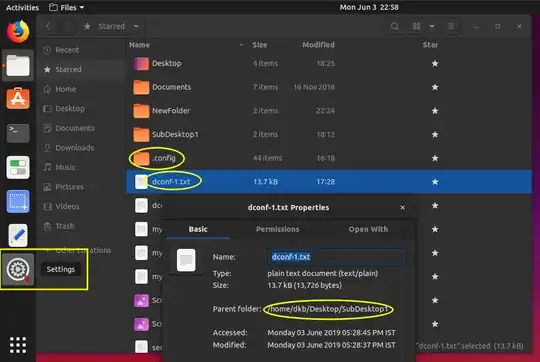Image resolution: width=540 pixels, height=362 pixels.
Task: Open view options dropdown arrow
Action: [x=432, y=26]
